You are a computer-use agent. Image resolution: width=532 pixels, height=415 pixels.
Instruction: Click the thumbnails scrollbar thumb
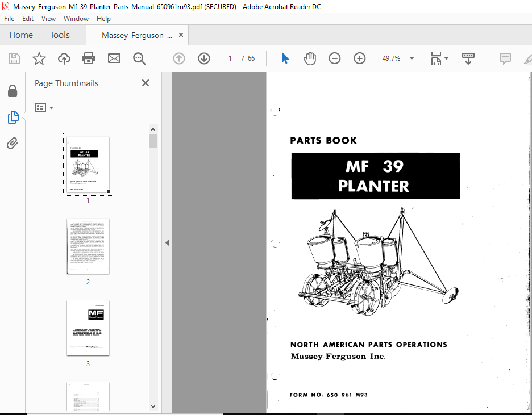pyautogui.click(x=153, y=141)
